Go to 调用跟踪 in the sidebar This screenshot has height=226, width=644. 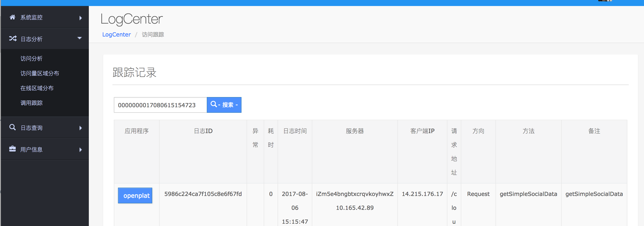(31, 103)
